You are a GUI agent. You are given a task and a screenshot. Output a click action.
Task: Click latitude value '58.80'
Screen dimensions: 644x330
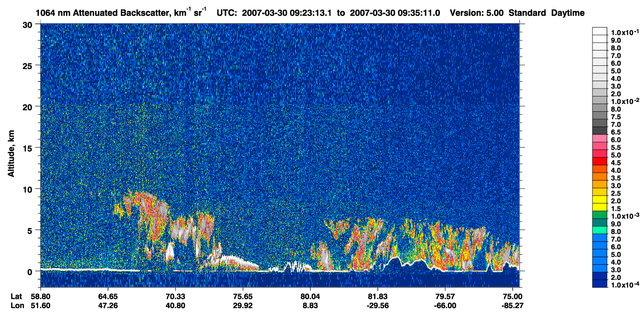tap(41, 296)
